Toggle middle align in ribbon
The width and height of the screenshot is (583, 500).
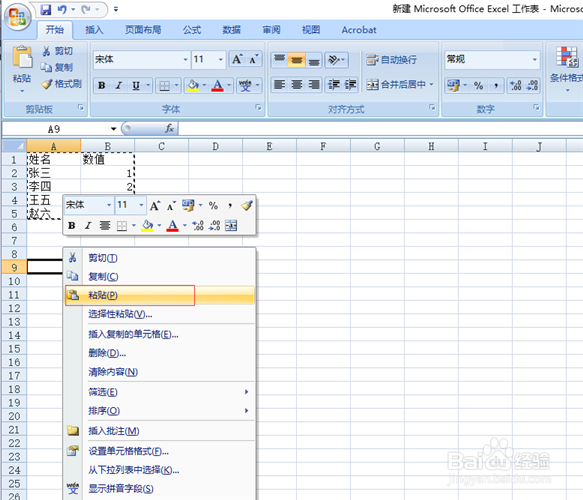pos(296,59)
